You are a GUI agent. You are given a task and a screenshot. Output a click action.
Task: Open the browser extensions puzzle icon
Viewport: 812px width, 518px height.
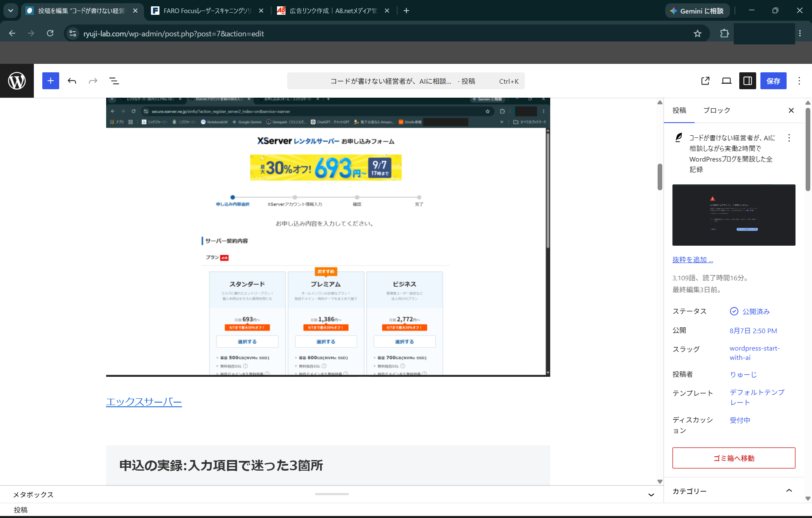[x=724, y=33]
